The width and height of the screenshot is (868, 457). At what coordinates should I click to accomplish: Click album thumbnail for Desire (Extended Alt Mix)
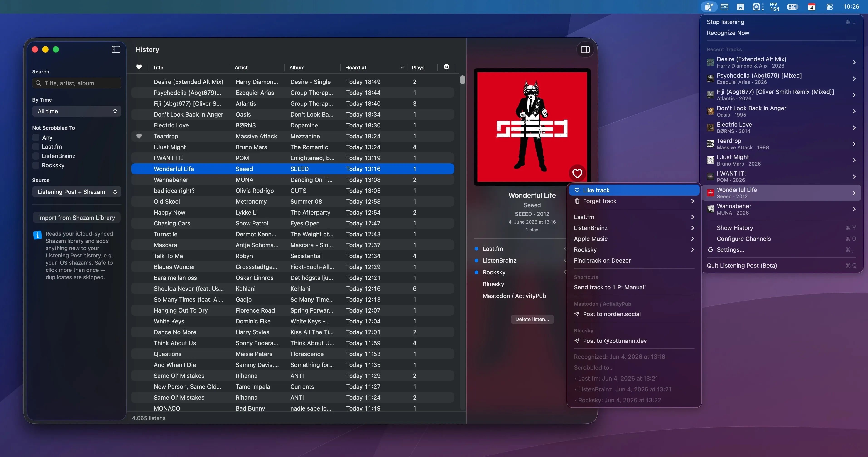point(710,62)
